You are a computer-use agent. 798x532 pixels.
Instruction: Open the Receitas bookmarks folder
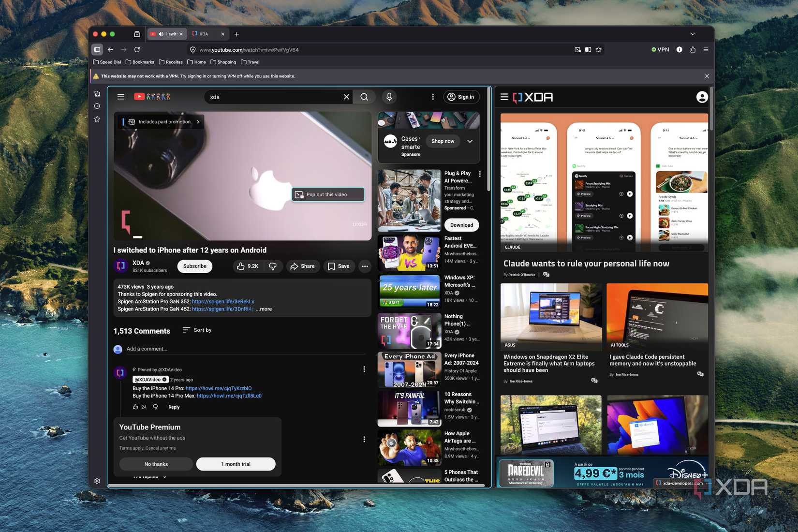pyautogui.click(x=171, y=62)
